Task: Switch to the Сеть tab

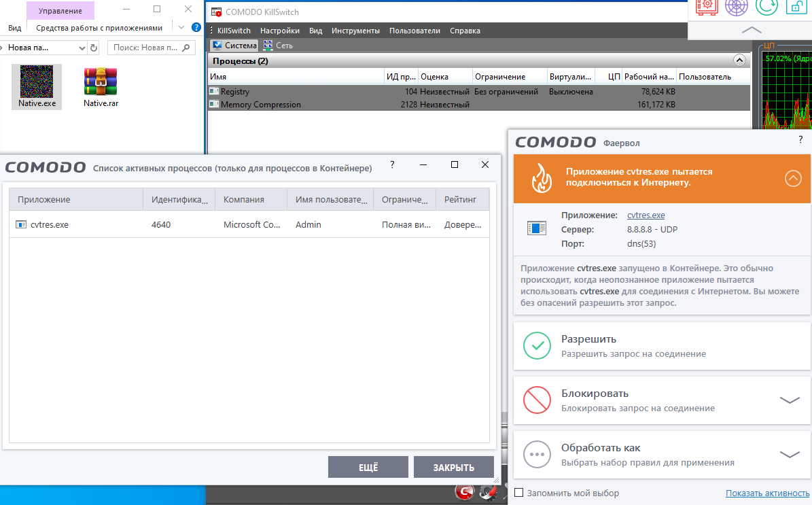Action: (x=278, y=45)
